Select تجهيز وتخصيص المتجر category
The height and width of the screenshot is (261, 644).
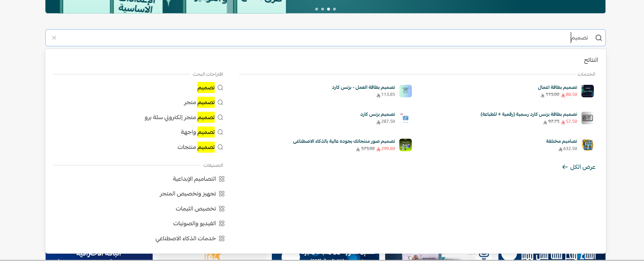188,194
